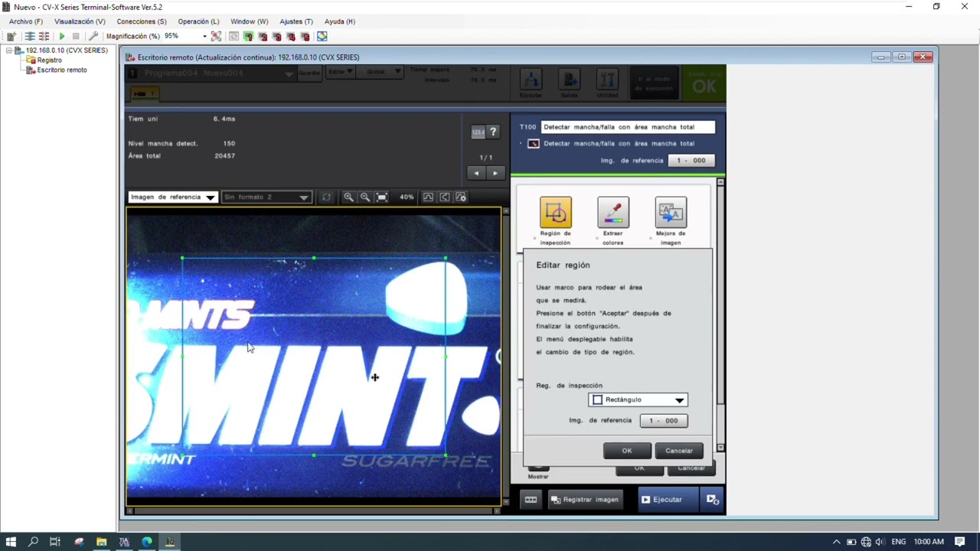Image resolution: width=980 pixels, height=551 pixels.
Task: Click the grid layout icon bottom panel
Action: pyautogui.click(x=531, y=500)
